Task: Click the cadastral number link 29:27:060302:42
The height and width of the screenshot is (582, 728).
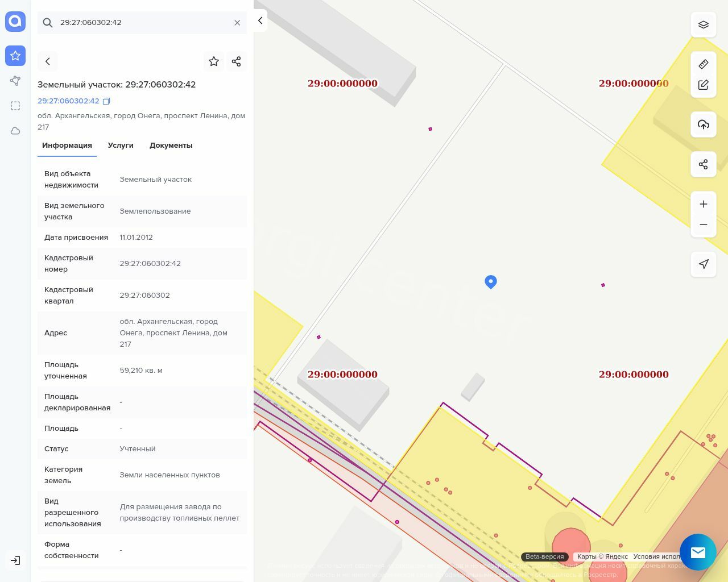Action: [x=68, y=101]
